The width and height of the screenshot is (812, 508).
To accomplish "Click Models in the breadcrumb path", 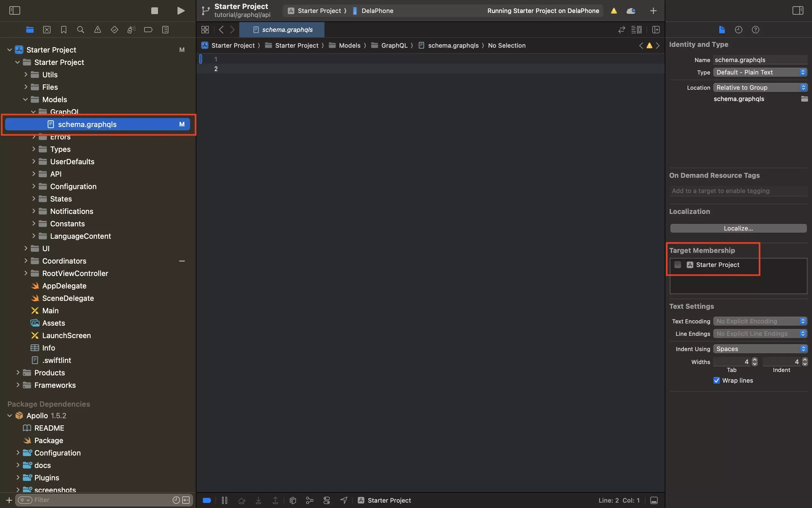I will pyautogui.click(x=349, y=45).
